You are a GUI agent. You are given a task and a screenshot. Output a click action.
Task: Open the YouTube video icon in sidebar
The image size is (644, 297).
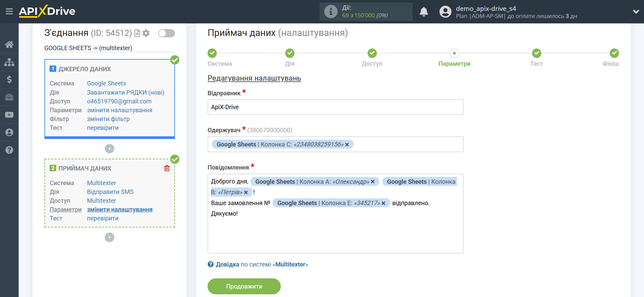[9, 115]
